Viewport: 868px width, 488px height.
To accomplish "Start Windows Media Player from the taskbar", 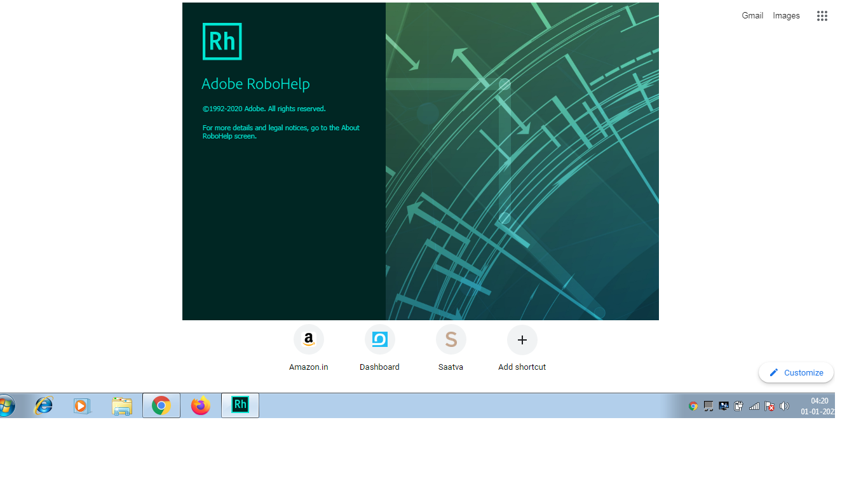I will 82,405.
